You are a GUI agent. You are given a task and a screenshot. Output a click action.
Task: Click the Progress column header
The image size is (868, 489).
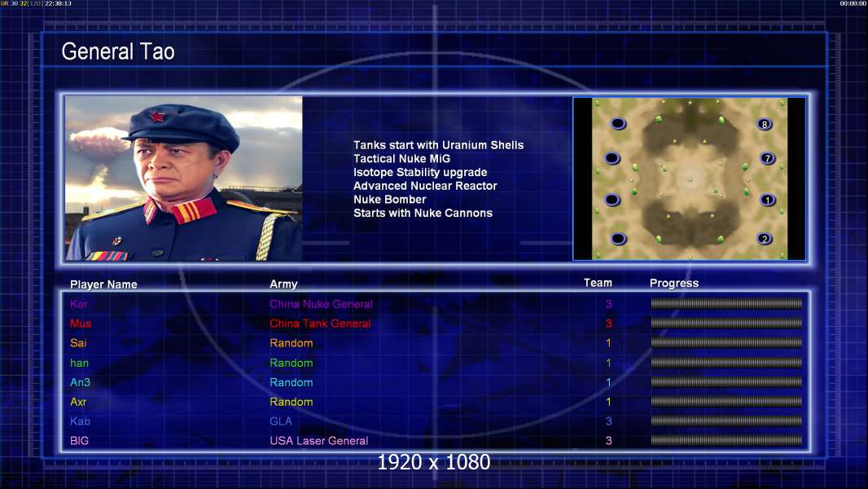(674, 284)
